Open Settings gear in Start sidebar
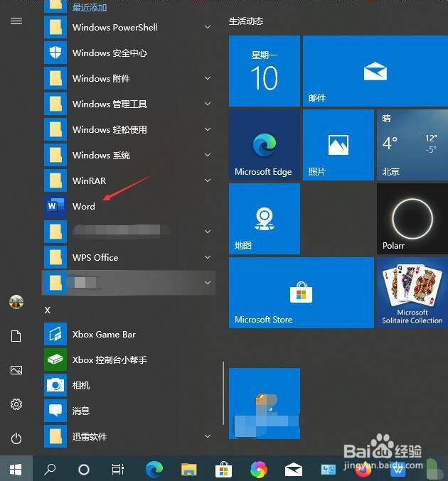448x481 pixels. [x=16, y=404]
